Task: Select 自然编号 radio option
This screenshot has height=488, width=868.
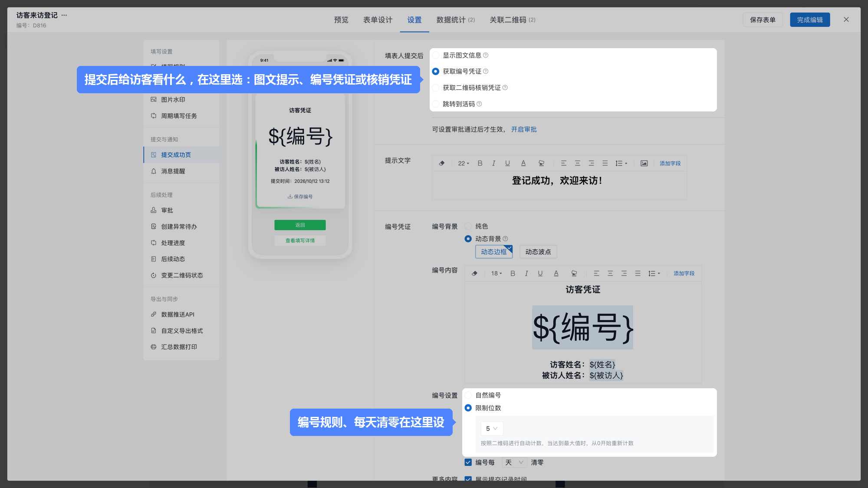Action: point(468,395)
